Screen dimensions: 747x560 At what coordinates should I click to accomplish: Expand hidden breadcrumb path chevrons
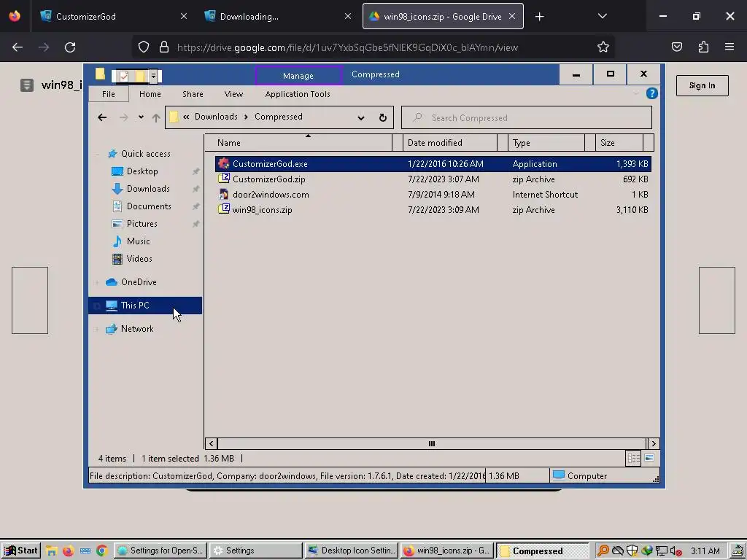coord(186,117)
